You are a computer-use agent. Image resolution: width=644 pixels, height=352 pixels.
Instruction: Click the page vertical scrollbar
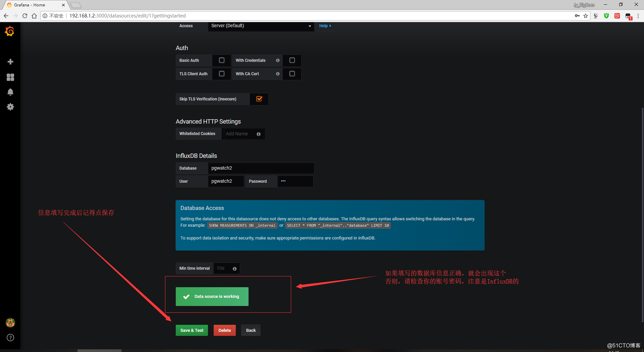click(x=642, y=215)
